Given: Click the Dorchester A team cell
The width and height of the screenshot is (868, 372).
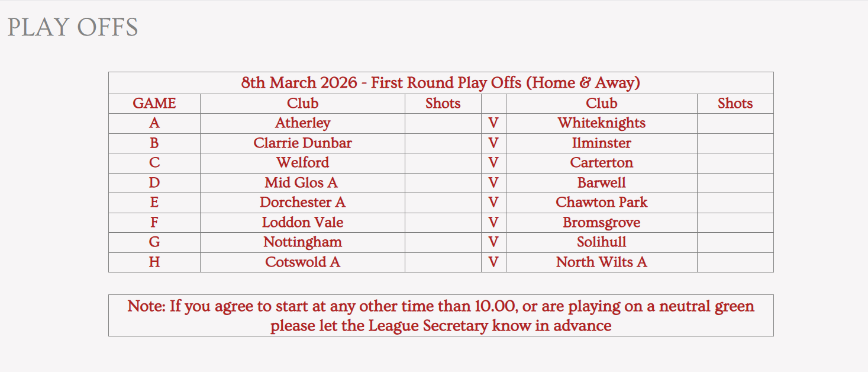Looking at the screenshot, I should [303, 203].
